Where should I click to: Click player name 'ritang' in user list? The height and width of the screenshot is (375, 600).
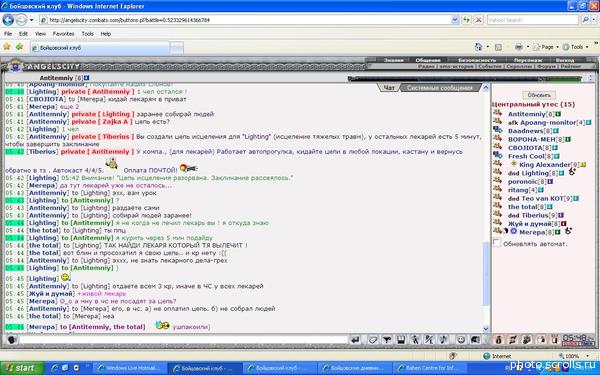coord(518,190)
